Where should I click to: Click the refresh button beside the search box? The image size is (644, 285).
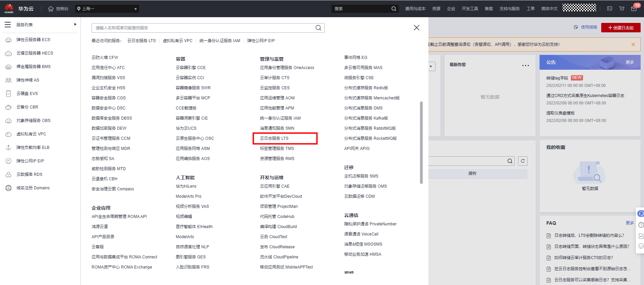[x=523, y=161]
